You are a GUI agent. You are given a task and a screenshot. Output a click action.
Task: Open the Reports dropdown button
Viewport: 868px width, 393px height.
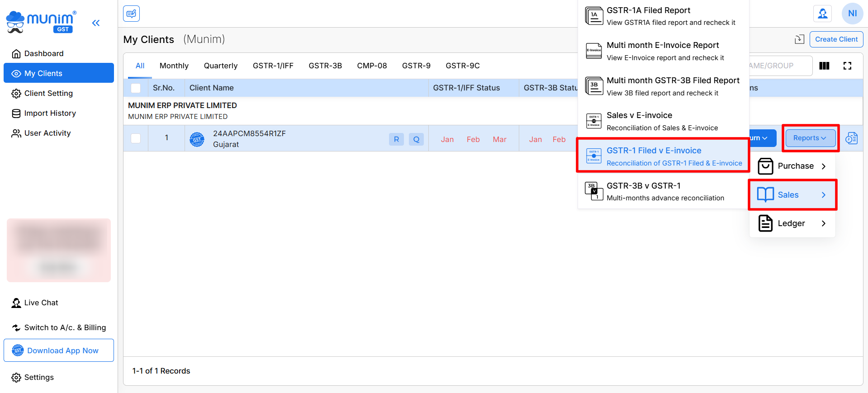pyautogui.click(x=810, y=138)
